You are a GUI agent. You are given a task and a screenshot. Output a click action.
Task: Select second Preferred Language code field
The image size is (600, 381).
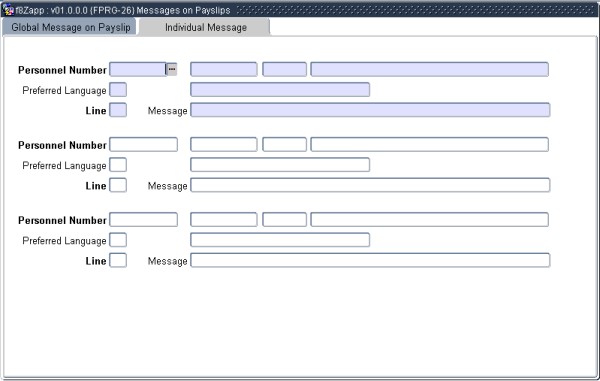click(118, 165)
